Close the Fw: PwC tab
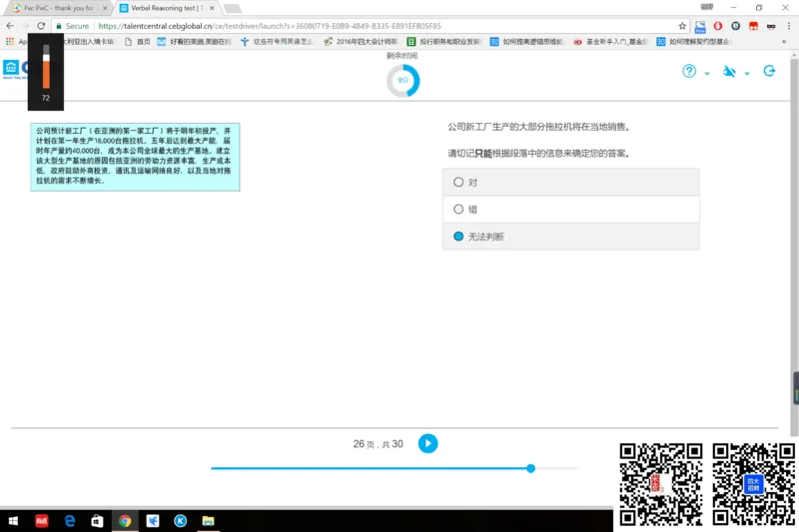 click(x=105, y=8)
